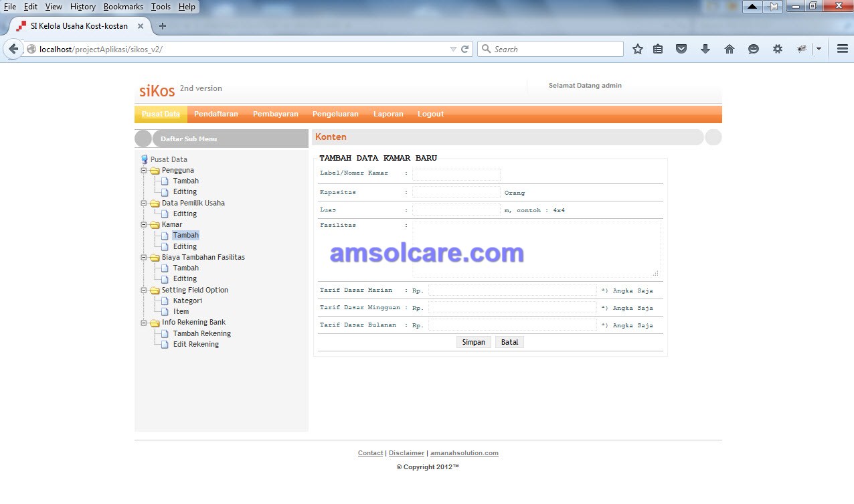Screen dimensions: 854x504
Task: Collapse the Pengguna tree node
Action: [144, 171]
